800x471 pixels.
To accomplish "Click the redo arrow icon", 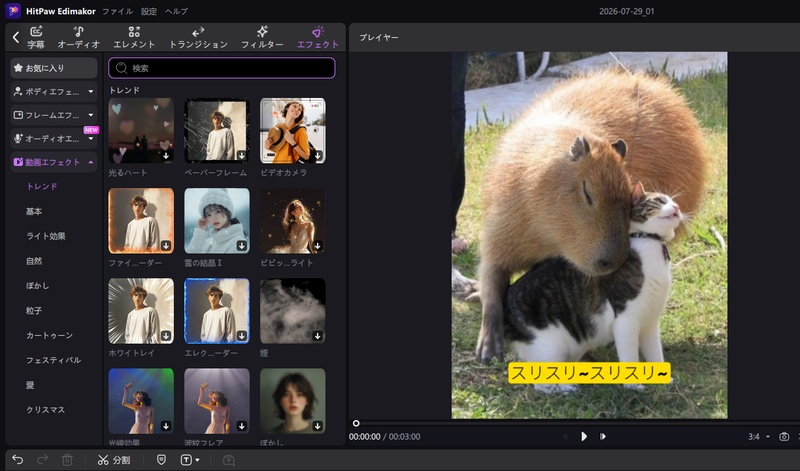I will tap(43, 460).
